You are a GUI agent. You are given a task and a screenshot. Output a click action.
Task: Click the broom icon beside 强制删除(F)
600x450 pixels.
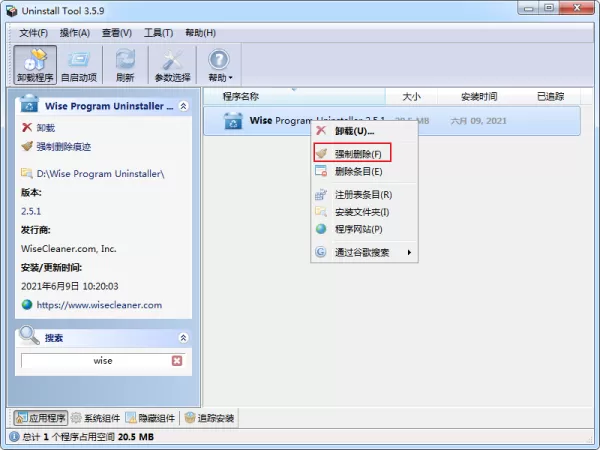(321, 153)
